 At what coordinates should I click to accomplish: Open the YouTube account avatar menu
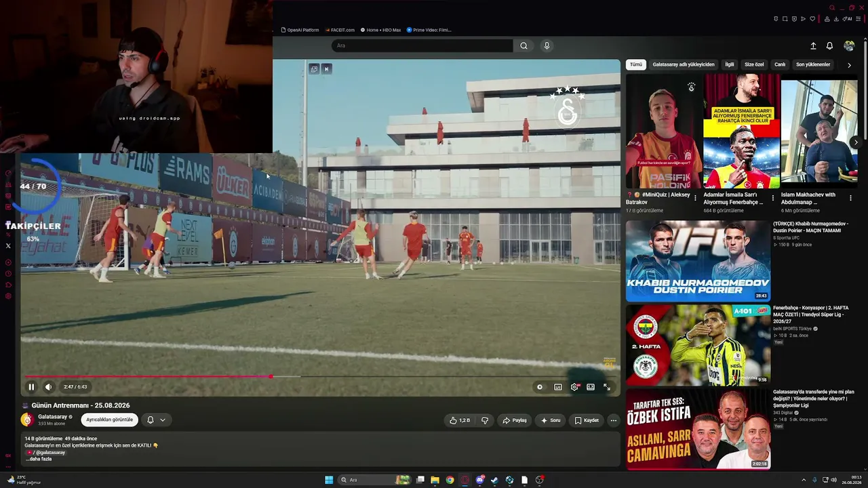click(849, 46)
